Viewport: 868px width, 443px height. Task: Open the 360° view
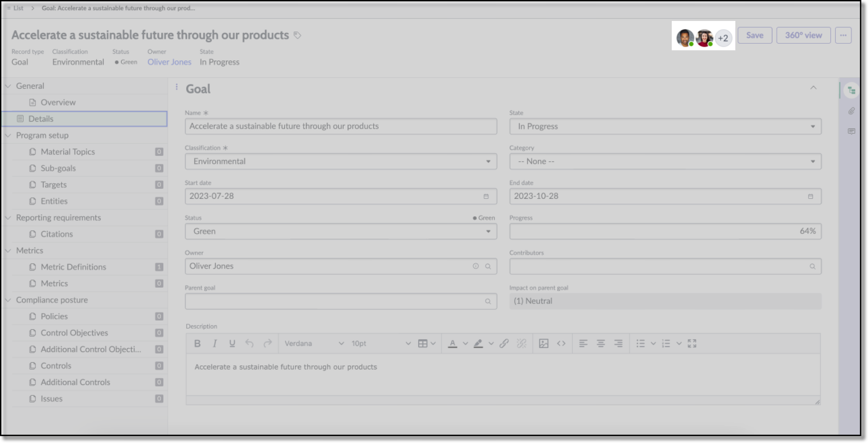803,35
